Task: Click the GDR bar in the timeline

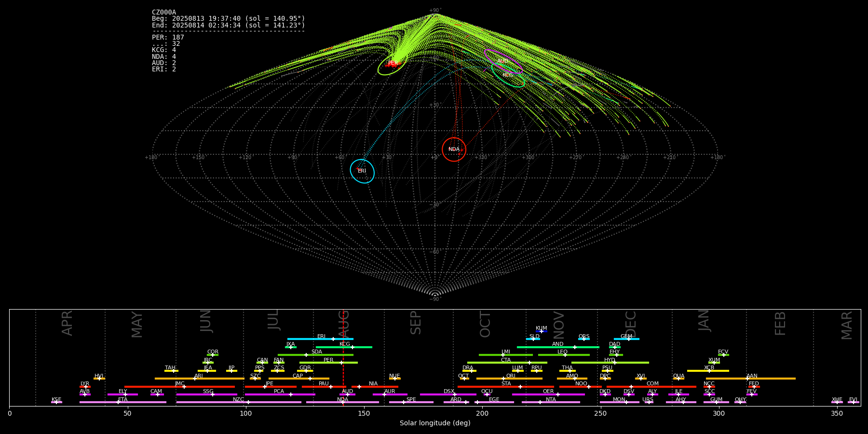Action: point(305,370)
